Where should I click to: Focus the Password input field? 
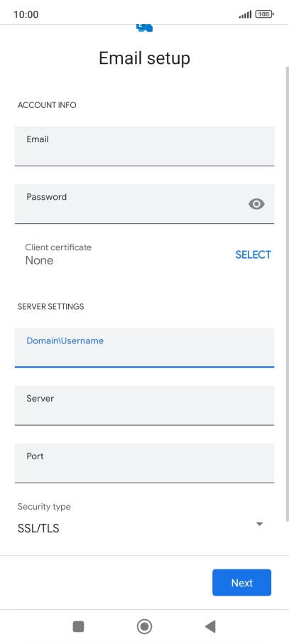click(145, 204)
